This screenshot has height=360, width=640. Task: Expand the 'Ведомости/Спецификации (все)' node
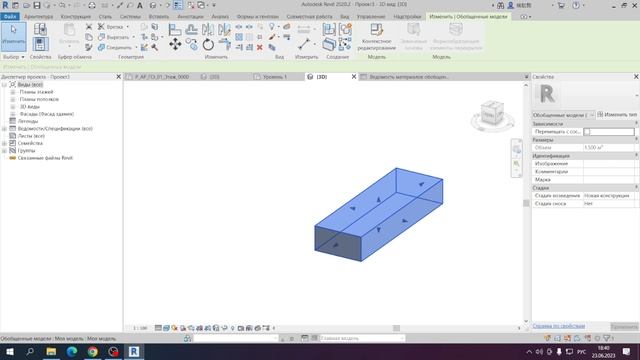(x=4, y=129)
